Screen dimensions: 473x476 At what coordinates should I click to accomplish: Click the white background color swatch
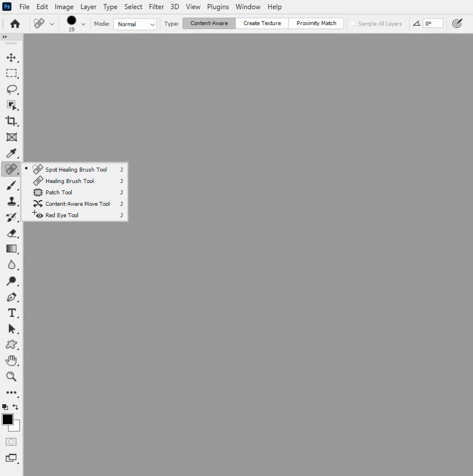tap(17, 428)
